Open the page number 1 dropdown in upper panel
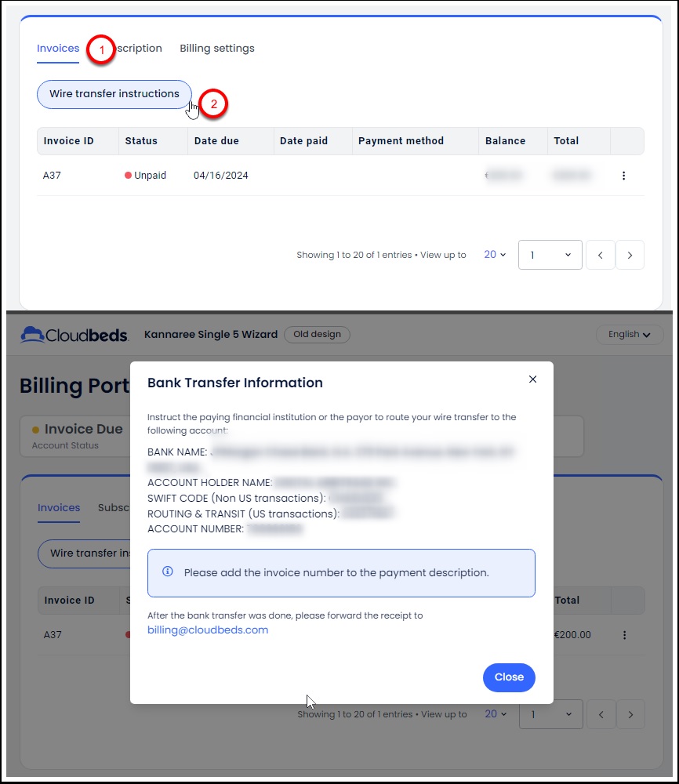This screenshot has height=784, width=679. [x=550, y=255]
